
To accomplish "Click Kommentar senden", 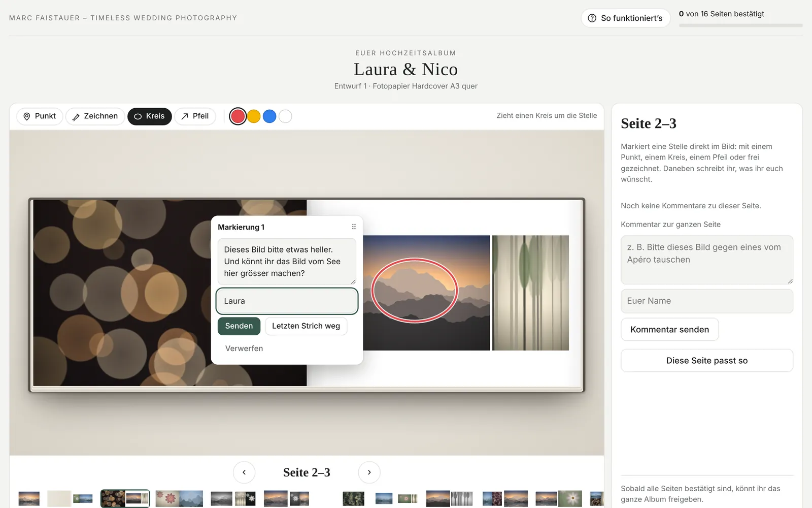I will tap(669, 330).
